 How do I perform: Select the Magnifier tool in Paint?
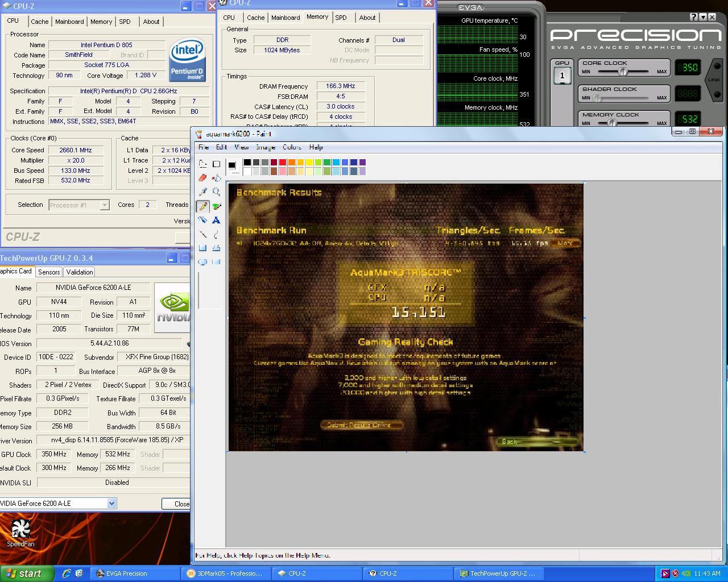pyautogui.click(x=216, y=192)
